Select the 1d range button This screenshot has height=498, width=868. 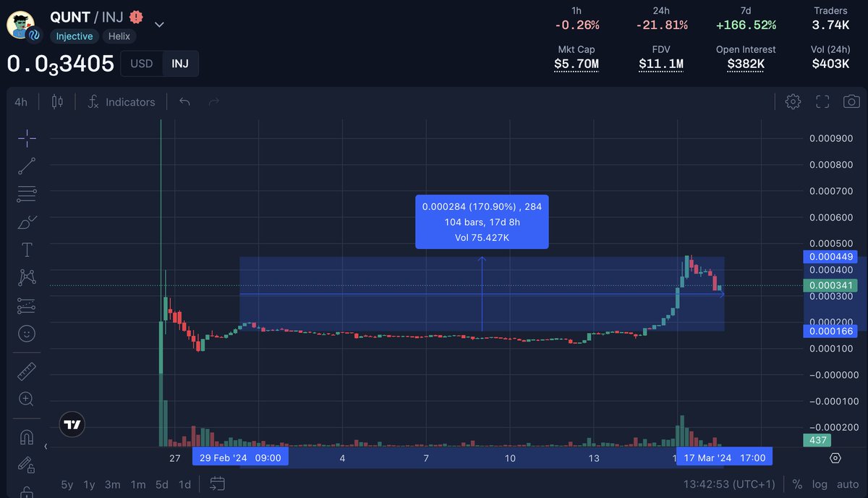pyautogui.click(x=184, y=485)
